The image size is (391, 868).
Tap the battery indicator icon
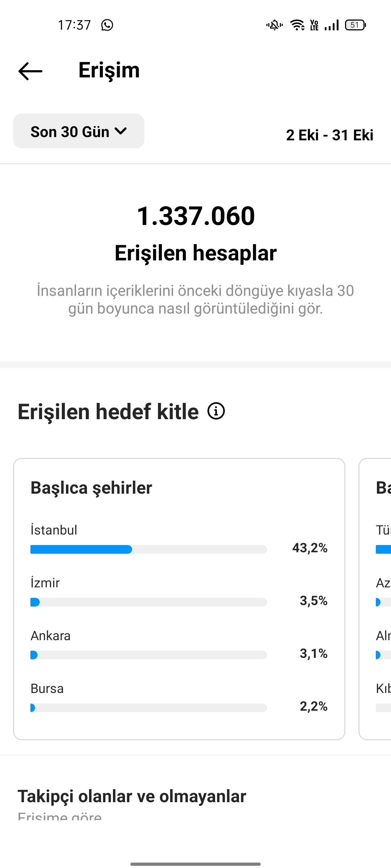(x=356, y=25)
